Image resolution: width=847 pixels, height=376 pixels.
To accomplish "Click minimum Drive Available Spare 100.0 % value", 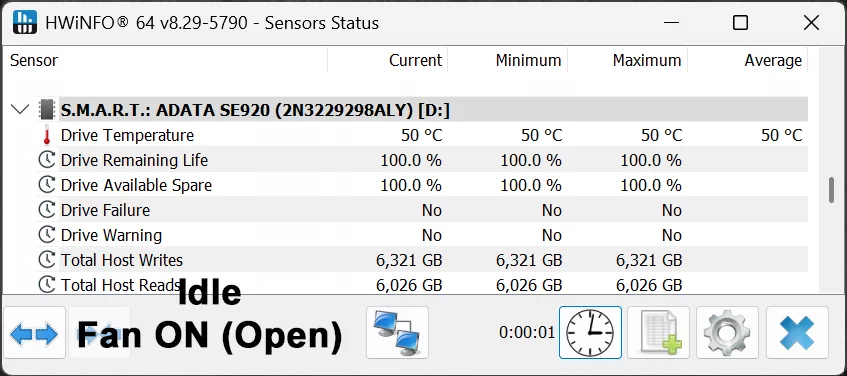I will pos(531,185).
